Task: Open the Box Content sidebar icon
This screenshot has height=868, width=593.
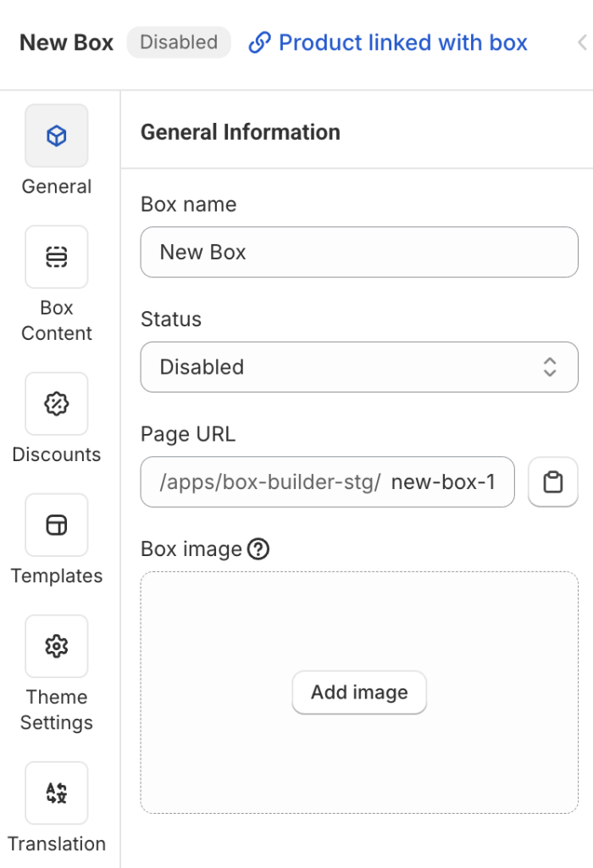Action: 57,257
